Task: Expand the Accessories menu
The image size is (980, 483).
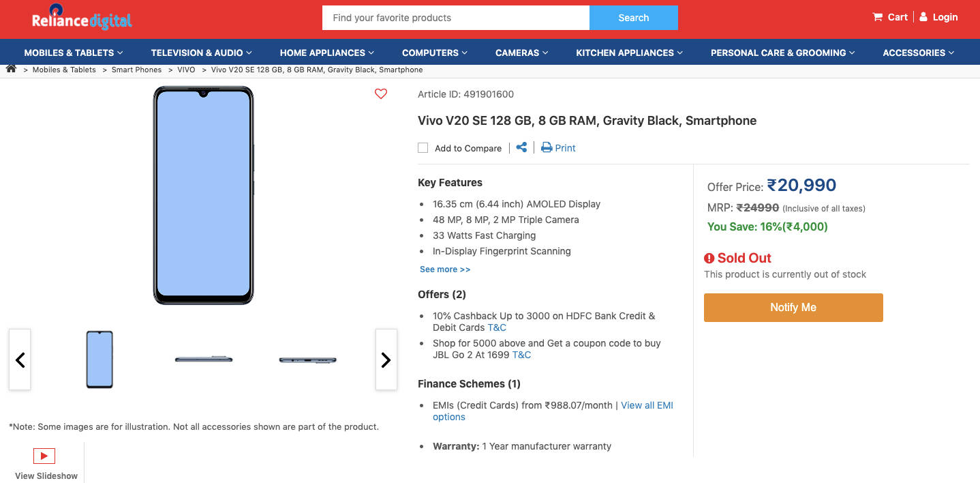Action: click(x=918, y=53)
